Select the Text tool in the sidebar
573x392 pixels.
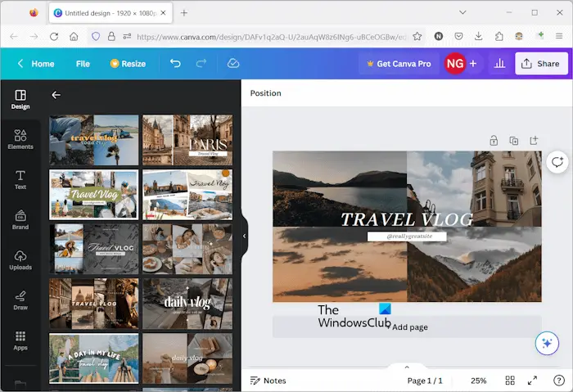click(20, 180)
